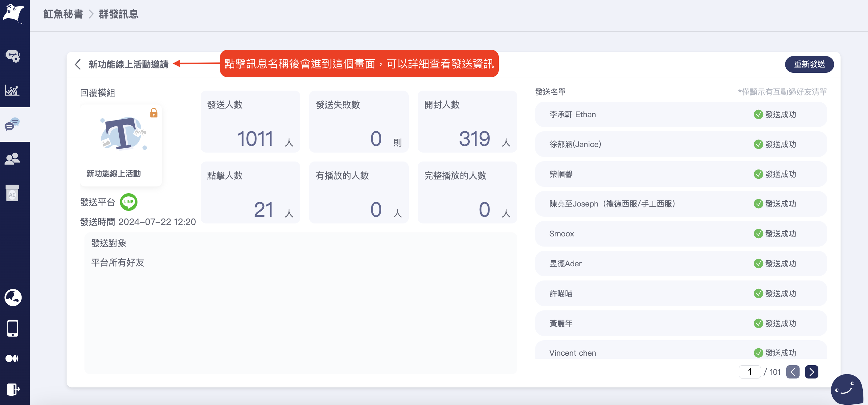Go to next page of recipient list

pyautogui.click(x=811, y=372)
